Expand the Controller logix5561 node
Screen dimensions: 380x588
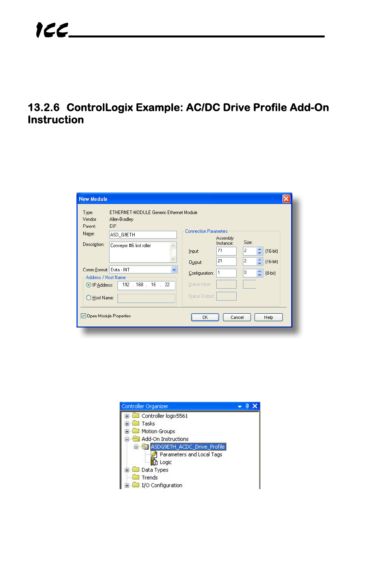127,416
